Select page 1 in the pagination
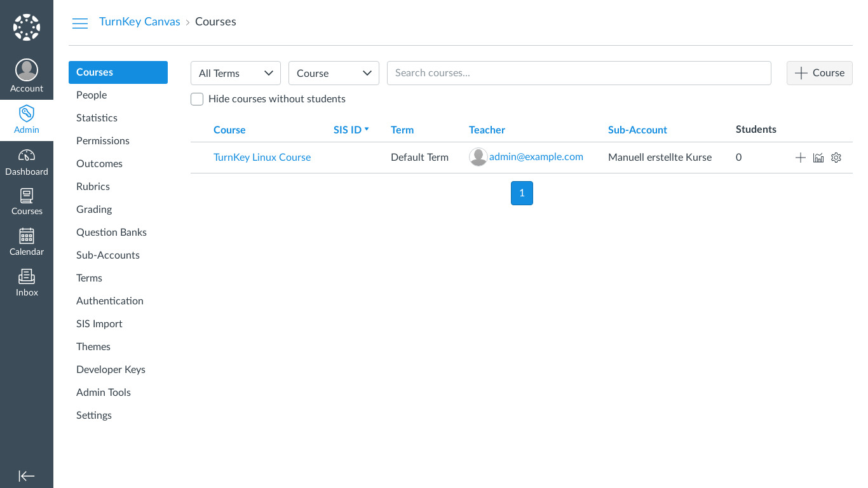The width and height of the screenshot is (868, 488). [522, 193]
